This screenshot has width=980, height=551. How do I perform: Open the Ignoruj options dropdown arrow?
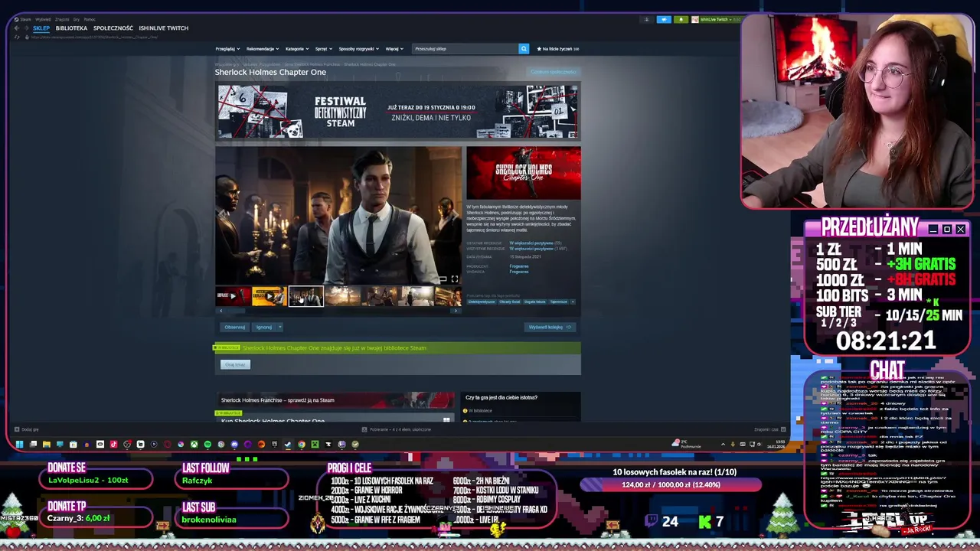(279, 327)
